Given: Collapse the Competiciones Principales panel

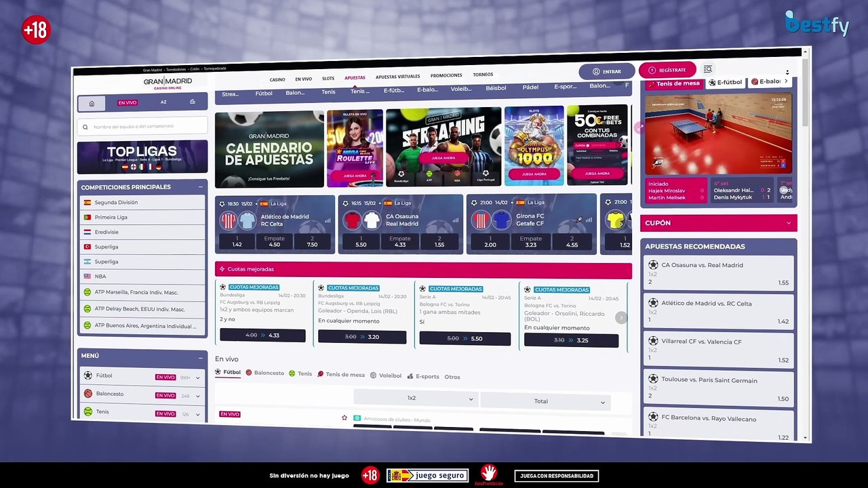Looking at the screenshot, I should [201, 187].
